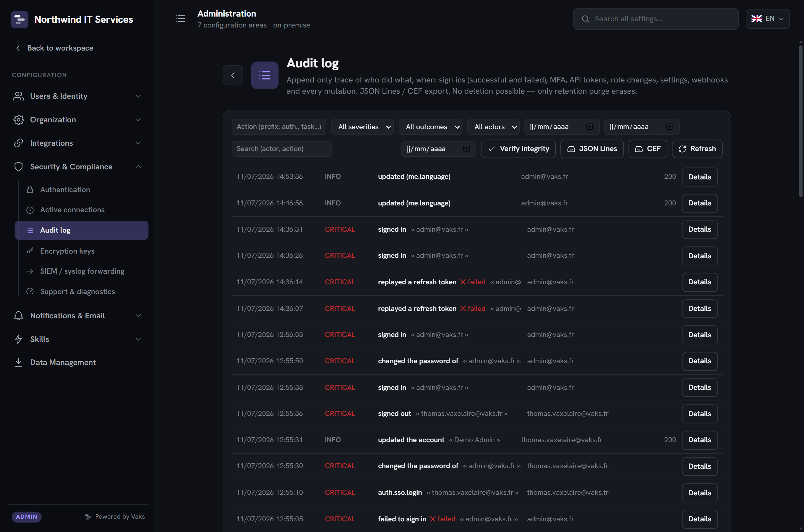Open the EN language selector

[767, 19]
